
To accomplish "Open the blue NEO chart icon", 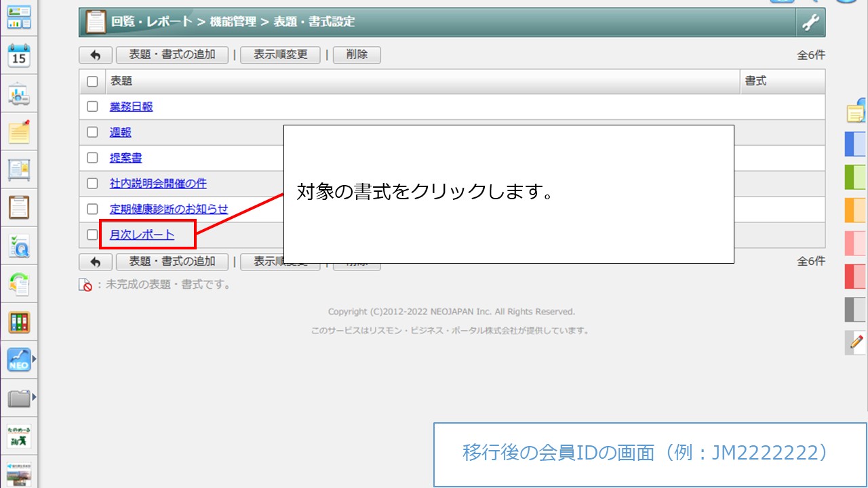I will coord(19,360).
